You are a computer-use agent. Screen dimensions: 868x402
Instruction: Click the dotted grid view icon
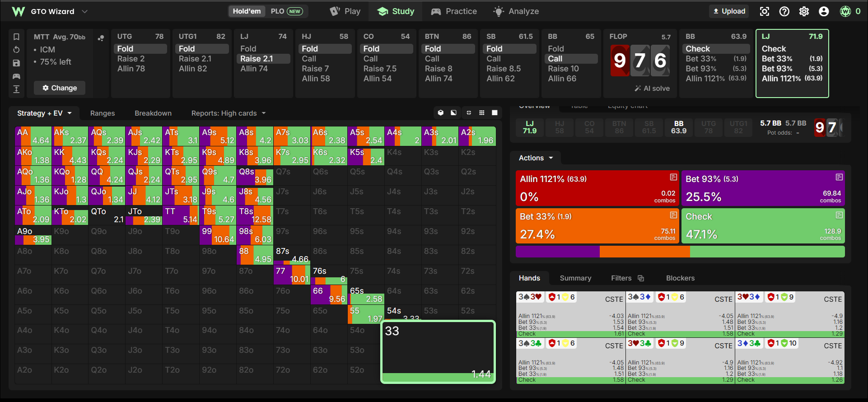tap(482, 113)
